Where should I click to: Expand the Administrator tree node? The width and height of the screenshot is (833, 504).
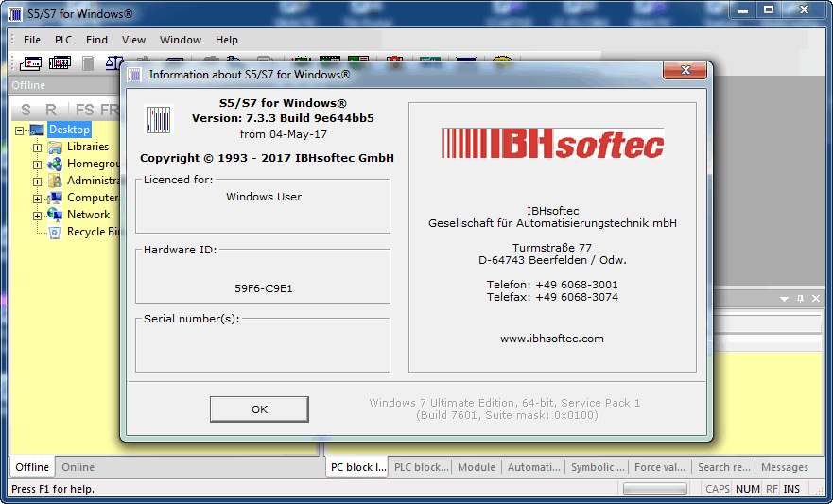[37, 182]
